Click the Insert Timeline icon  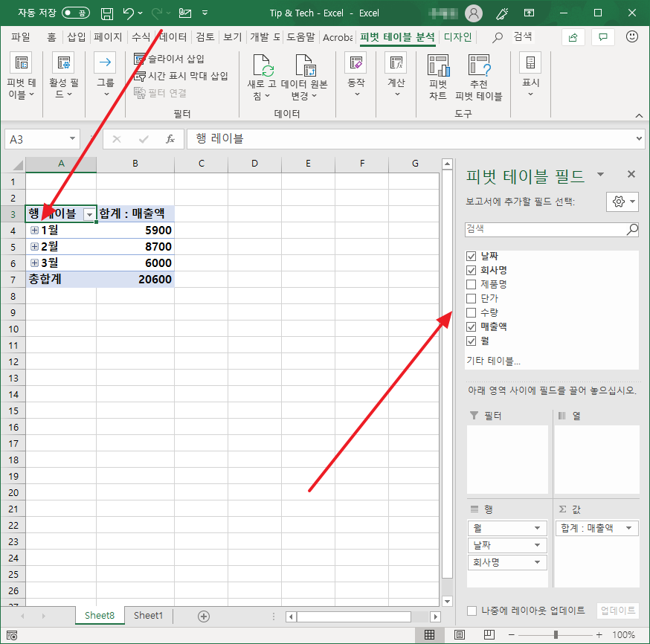(139, 76)
